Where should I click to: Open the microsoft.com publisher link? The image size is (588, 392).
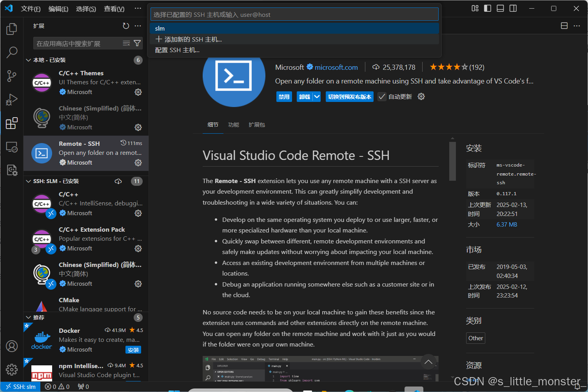tap(336, 67)
